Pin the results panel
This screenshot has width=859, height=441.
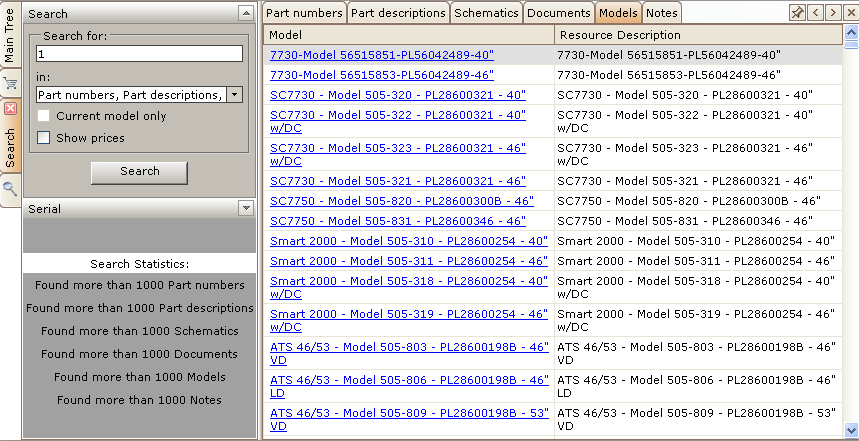(x=797, y=12)
